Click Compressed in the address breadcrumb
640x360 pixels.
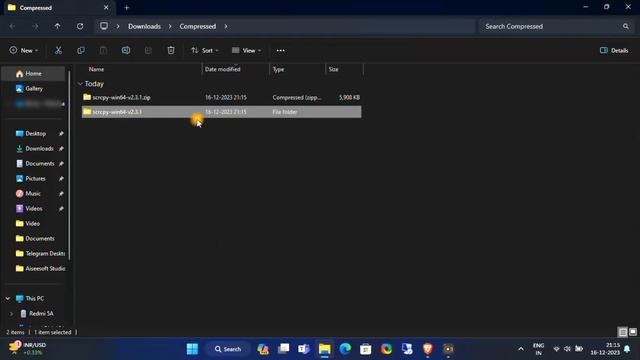(198, 26)
